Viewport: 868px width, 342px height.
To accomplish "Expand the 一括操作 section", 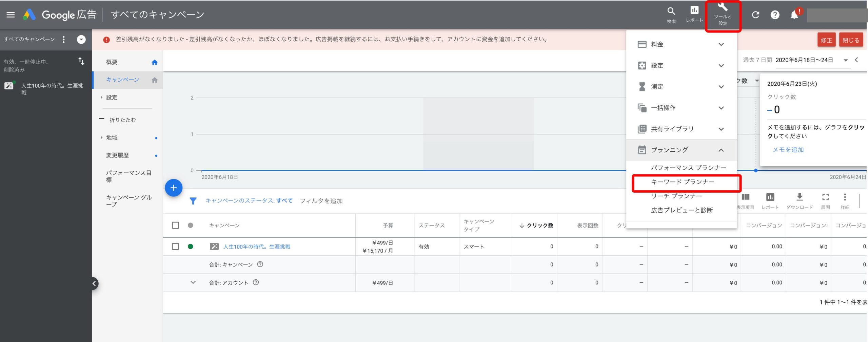I will (x=682, y=108).
